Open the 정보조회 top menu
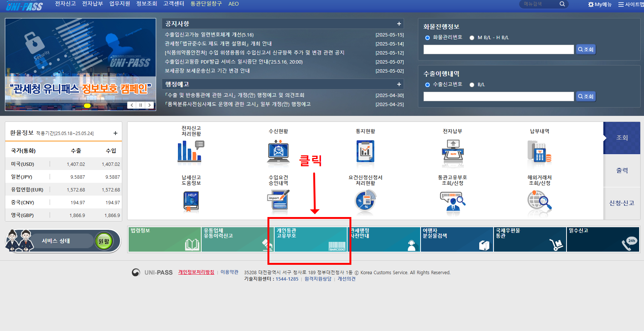The height and width of the screenshot is (331, 644). (x=147, y=4)
